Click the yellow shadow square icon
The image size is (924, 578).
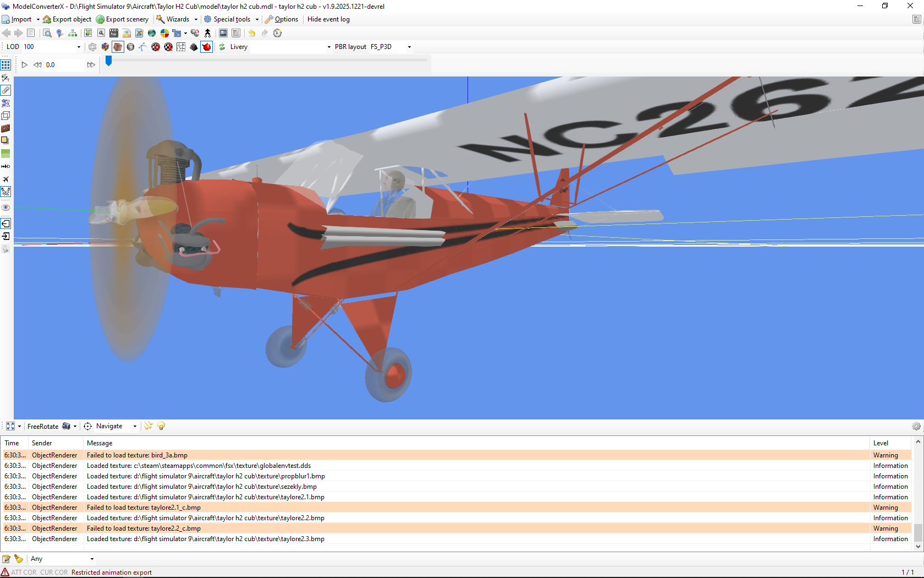[x=5, y=141]
